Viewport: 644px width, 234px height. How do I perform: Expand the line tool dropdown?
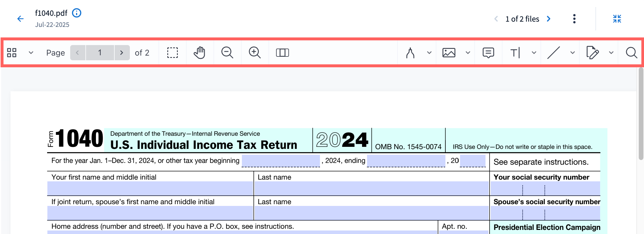tap(572, 53)
